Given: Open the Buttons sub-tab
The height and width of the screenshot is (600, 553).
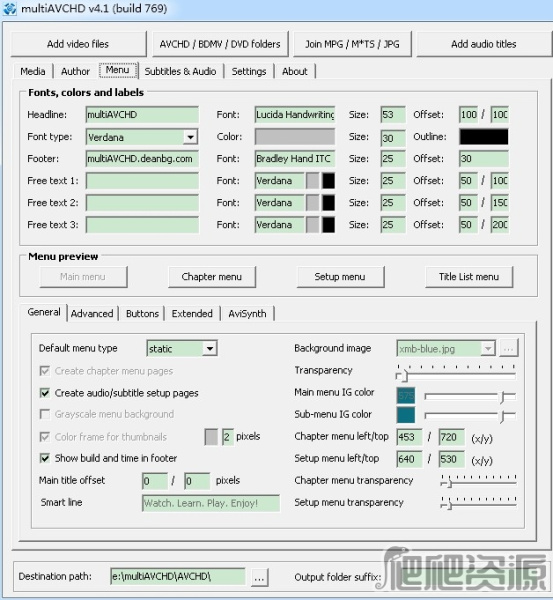Looking at the screenshot, I should (142, 314).
